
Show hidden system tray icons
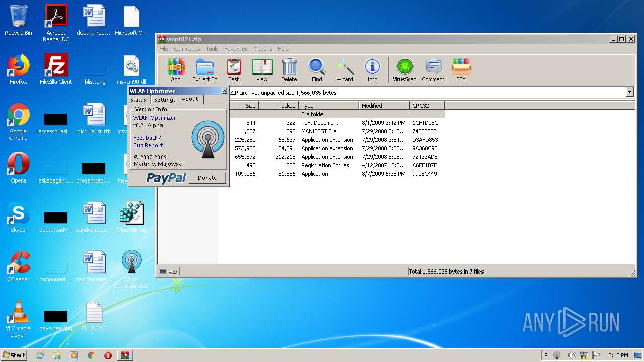pos(546,355)
